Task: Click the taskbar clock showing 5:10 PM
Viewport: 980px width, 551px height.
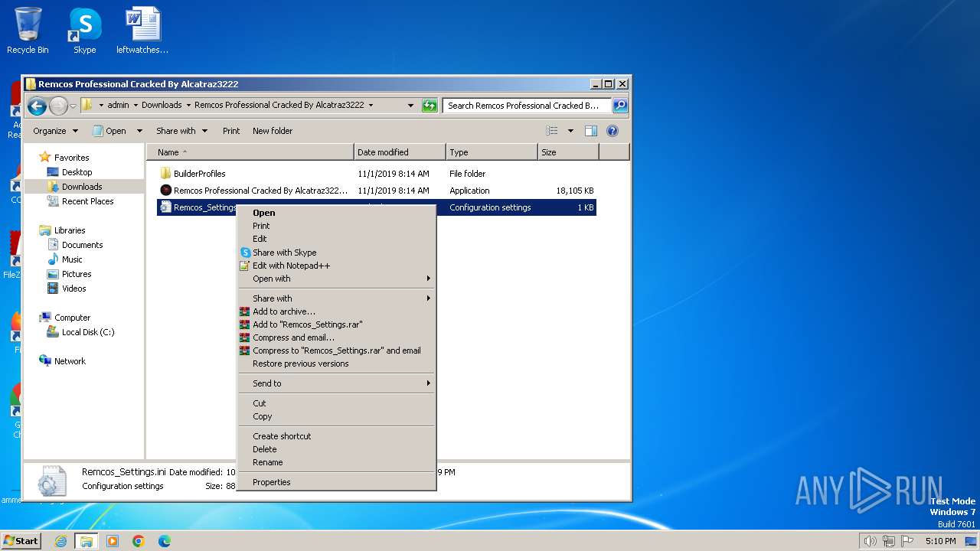Action: click(x=940, y=541)
